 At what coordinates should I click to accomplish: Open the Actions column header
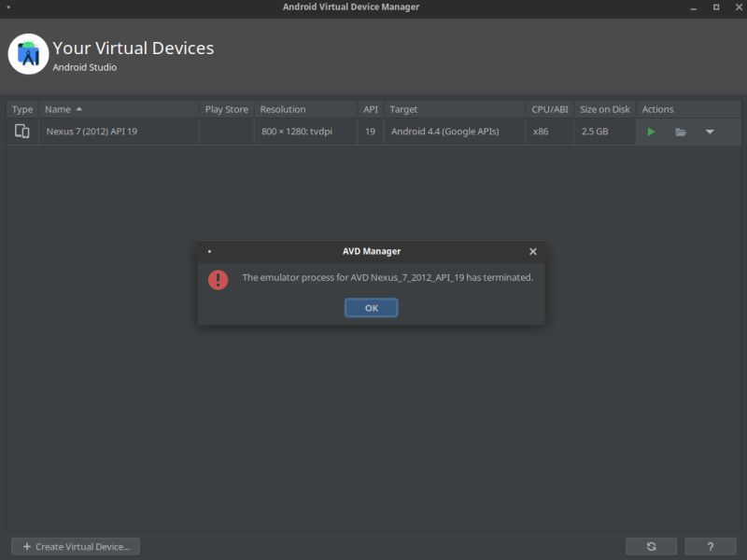(x=658, y=109)
